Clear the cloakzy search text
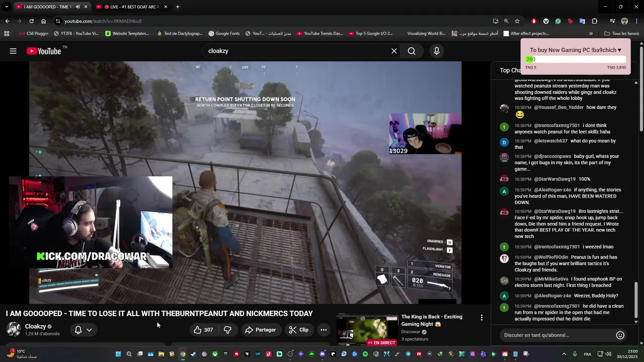Screen dimensions: 644x362 click(x=394, y=51)
